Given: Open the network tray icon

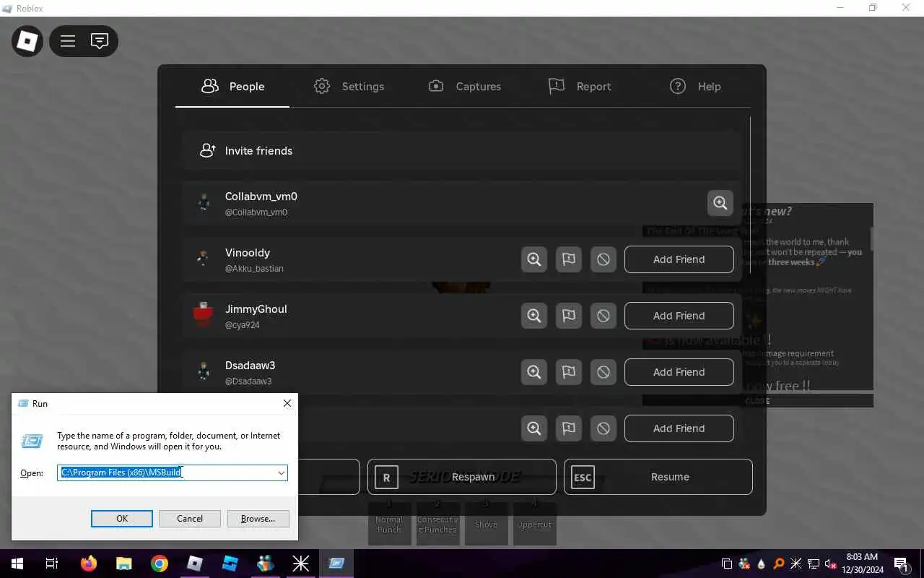Looking at the screenshot, I should [814, 564].
